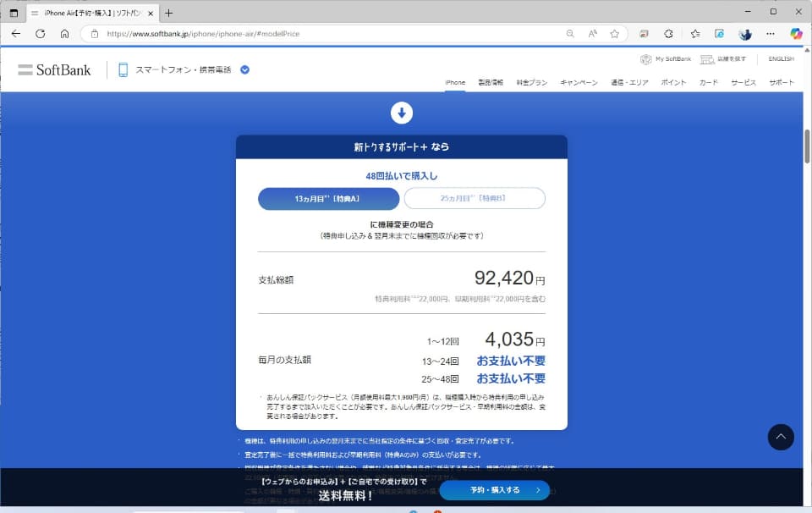Screen dimensions: 812x513
Task: Open サービス navigation menu
Action: point(743,82)
